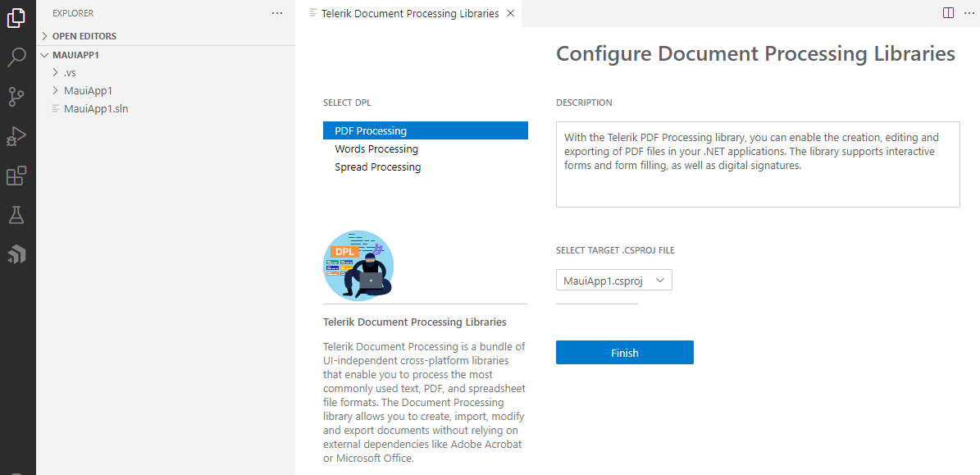Open the Search view

[16, 57]
